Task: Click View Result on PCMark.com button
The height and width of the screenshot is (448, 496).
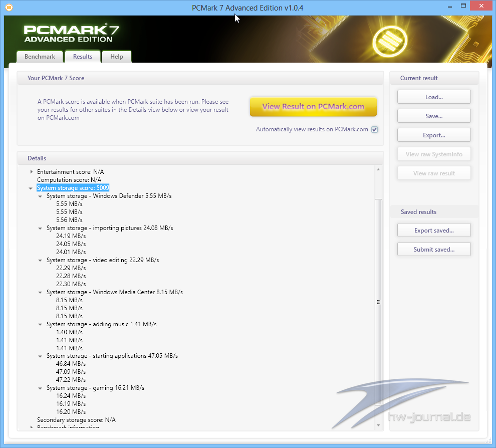Action: pos(313,107)
